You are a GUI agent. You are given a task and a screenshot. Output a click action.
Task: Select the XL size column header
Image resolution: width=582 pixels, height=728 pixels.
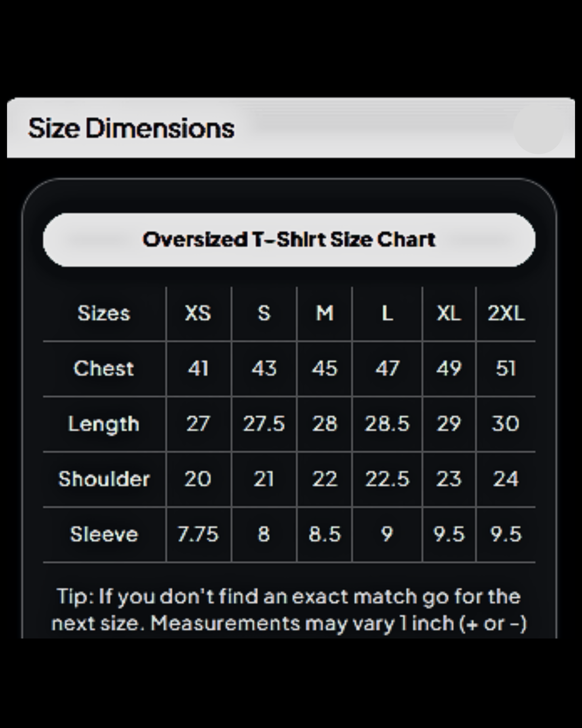(449, 313)
